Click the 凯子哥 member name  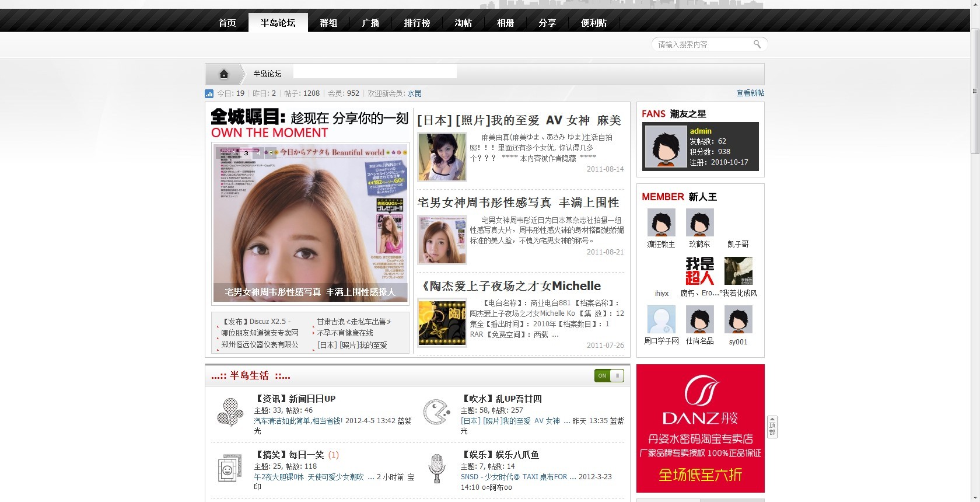(738, 245)
